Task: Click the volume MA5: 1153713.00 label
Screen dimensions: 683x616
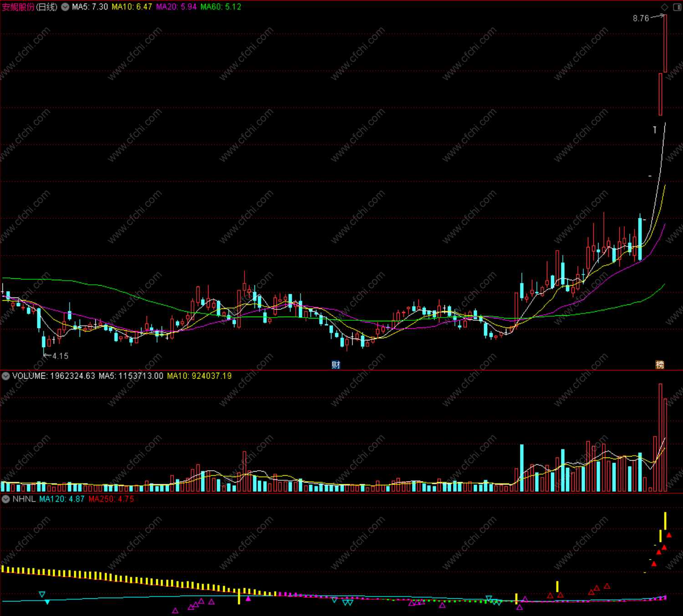Action: click(x=131, y=376)
